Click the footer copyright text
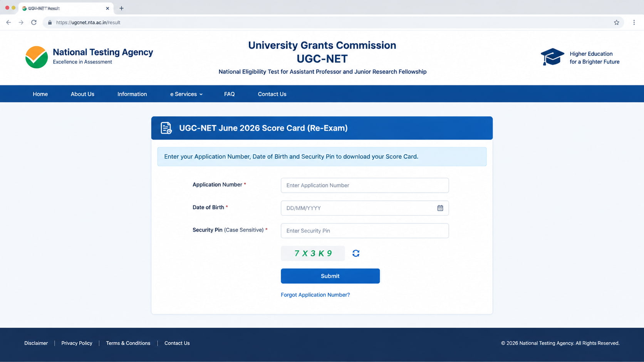Image resolution: width=644 pixels, height=362 pixels. point(560,343)
